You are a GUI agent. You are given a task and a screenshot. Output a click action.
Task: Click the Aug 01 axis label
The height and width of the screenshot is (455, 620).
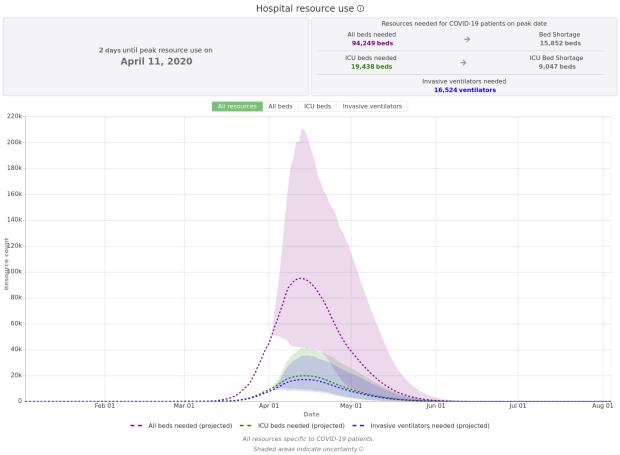[x=603, y=406]
